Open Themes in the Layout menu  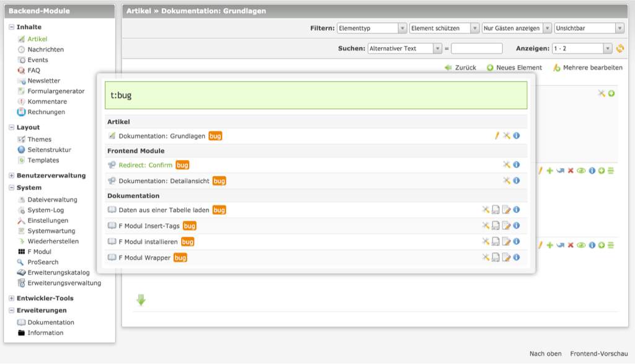pyautogui.click(x=39, y=140)
